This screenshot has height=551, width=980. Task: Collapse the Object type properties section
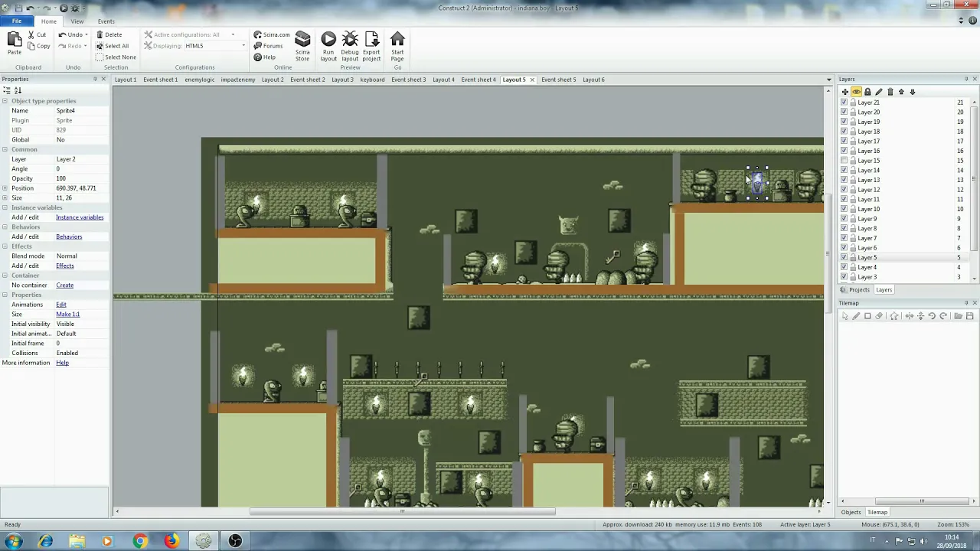(5, 101)
